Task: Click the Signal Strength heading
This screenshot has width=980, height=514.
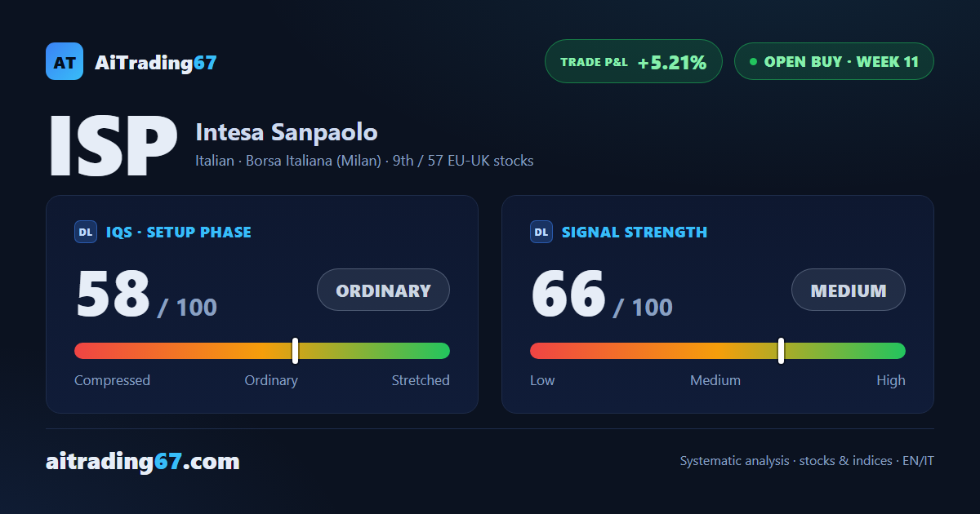Action: coord(635,232)
